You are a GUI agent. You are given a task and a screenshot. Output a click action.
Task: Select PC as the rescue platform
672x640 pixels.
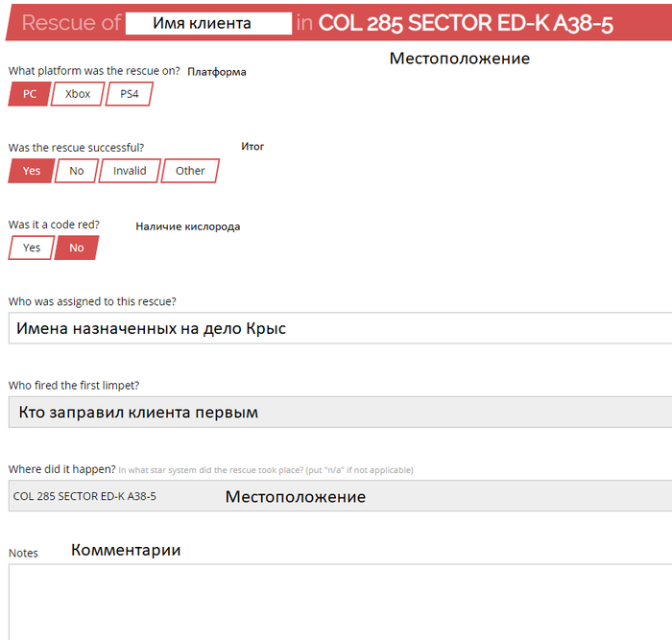point(30,94)
